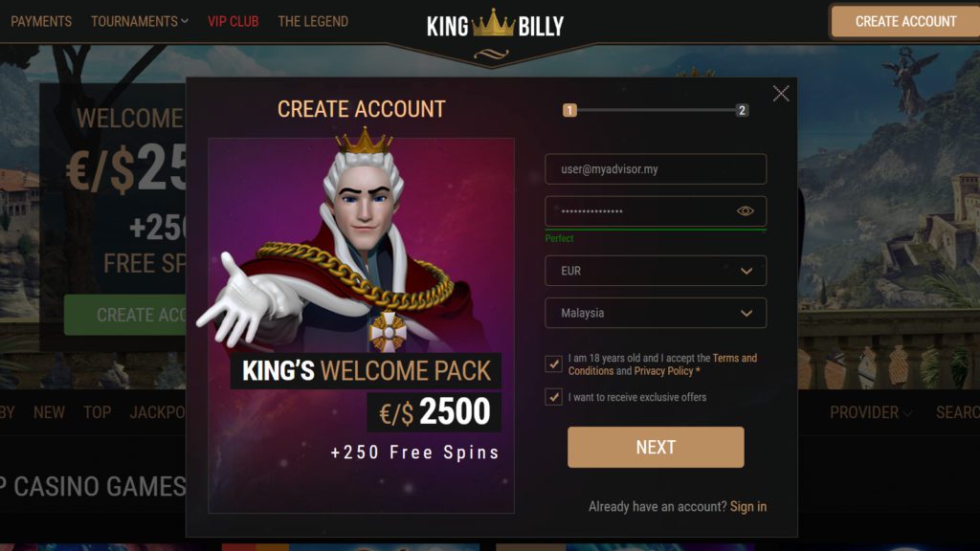The image size is (980, 551).
Task: Click the Sign in link
Action: tap(748, 507)
